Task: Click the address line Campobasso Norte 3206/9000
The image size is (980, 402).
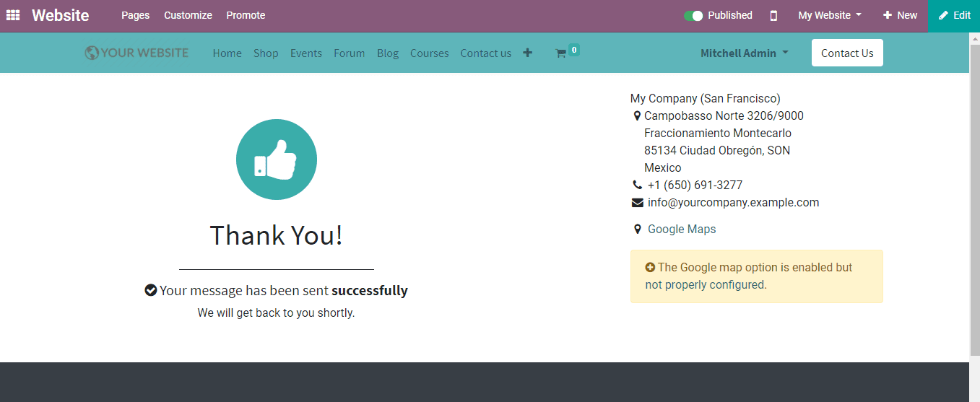Action: point(724,115)
